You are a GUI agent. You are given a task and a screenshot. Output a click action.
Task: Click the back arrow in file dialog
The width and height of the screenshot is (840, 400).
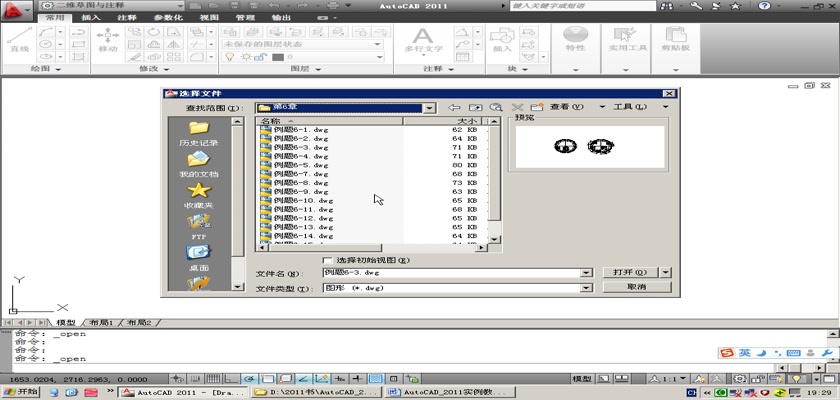point(453,107)
